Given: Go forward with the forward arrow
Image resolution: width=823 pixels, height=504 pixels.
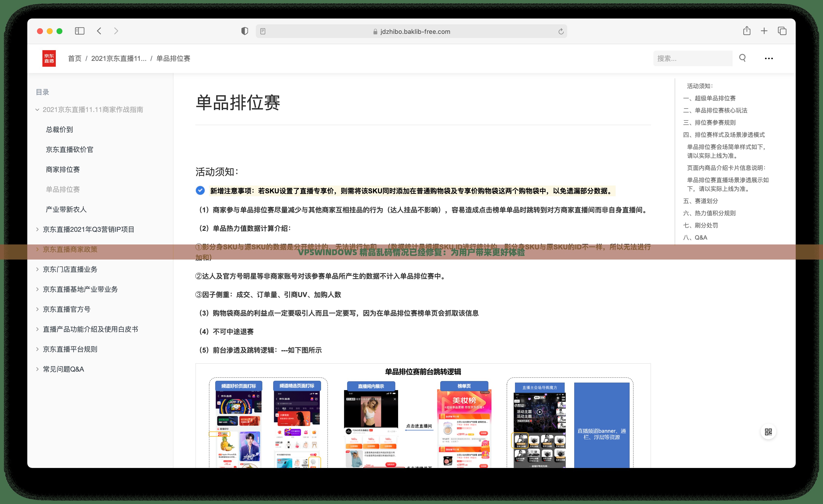Looking at the screenshot, I should (x=116, y=31).
